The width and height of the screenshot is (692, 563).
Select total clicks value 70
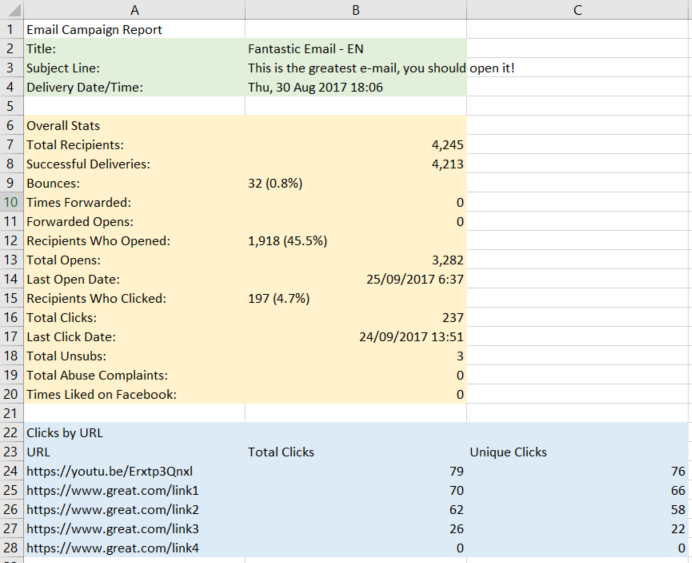click(x=356, y=490)
